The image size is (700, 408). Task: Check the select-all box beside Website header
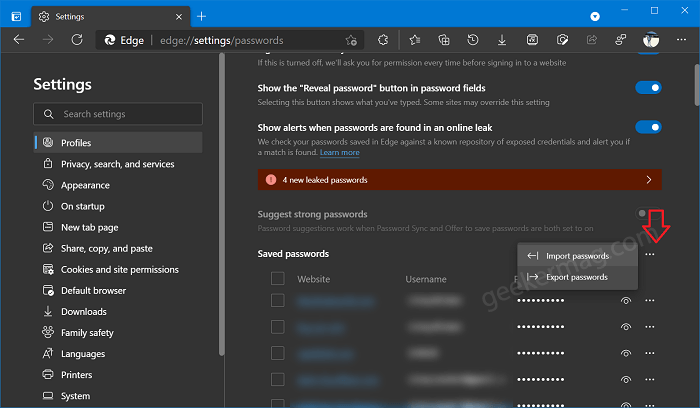[278, 279]
